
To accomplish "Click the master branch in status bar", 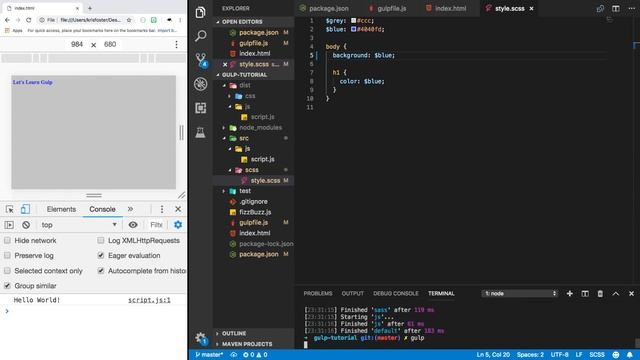I will (x=209, y=355).
